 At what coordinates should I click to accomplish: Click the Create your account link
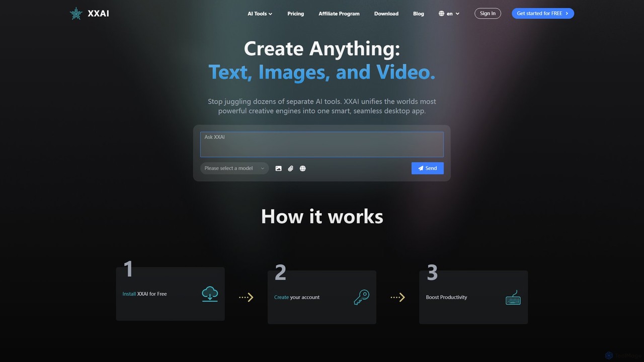[x=297, y=297]
